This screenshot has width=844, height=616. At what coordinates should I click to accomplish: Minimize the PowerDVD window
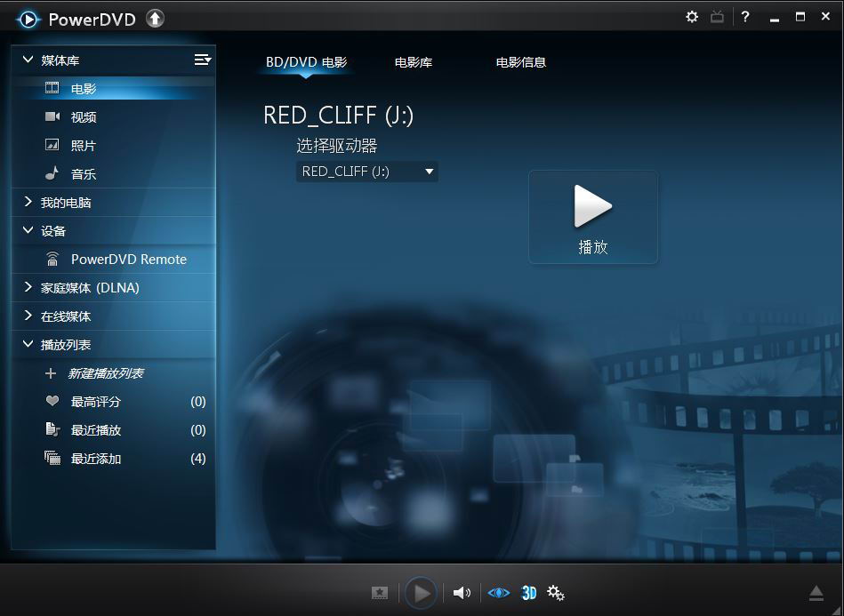[x=775, y=19]
